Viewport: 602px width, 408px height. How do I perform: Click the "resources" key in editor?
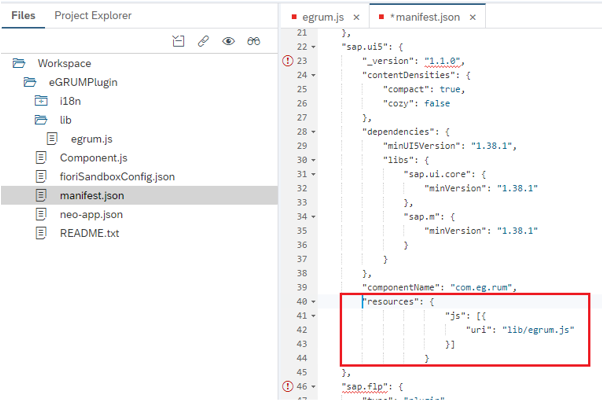[390, 302]
